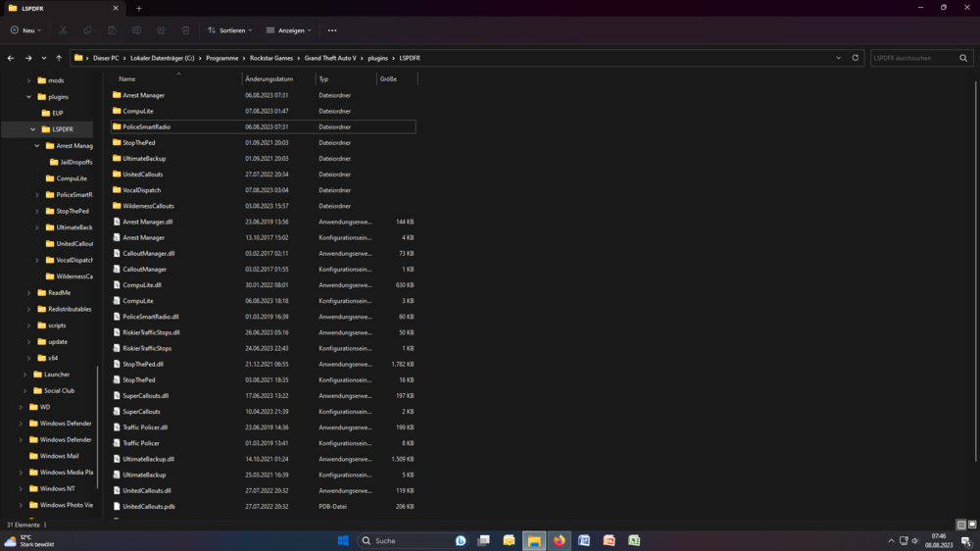This screenshot has height=551, width=980.
Task: Click Programme breadcrumb in address bar
Action: coord(221,58)
